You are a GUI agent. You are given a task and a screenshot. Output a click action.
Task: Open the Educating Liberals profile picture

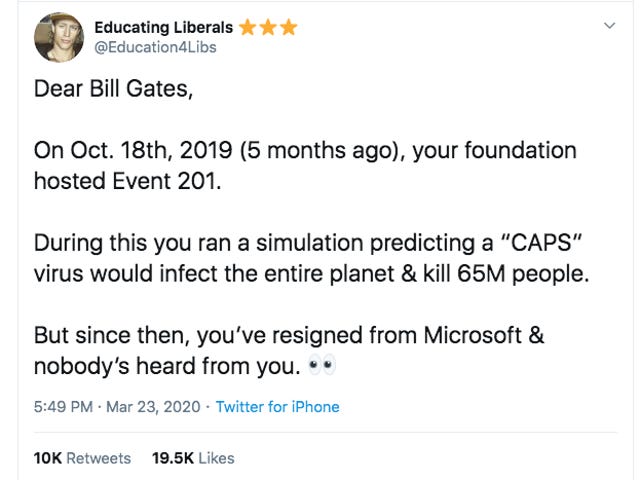(59, 37)
